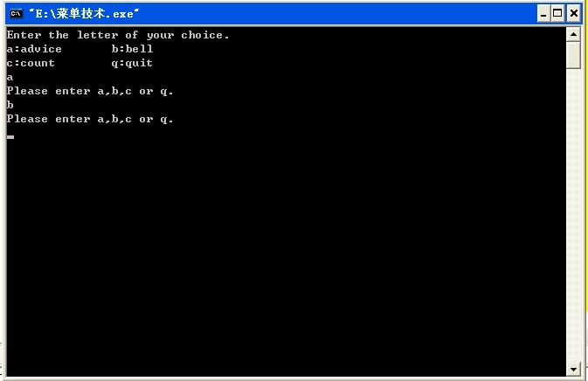Click the scroll up arrow
The image size is (588, 381).
click(573, 35)
